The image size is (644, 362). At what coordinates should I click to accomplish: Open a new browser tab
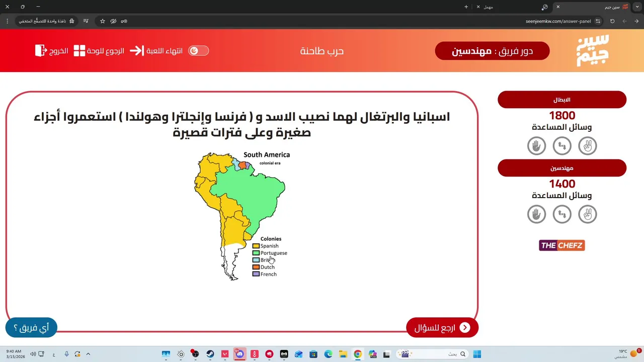point(466,7)
